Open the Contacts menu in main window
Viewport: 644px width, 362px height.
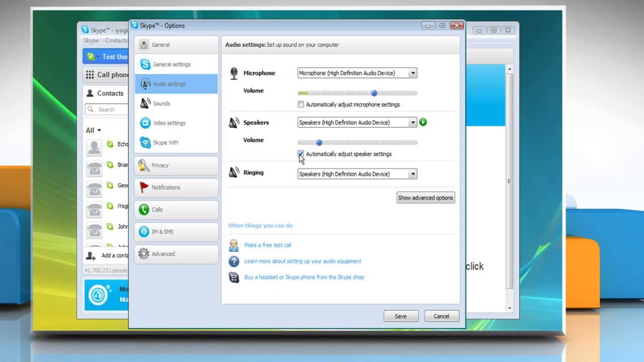[116, 41]
